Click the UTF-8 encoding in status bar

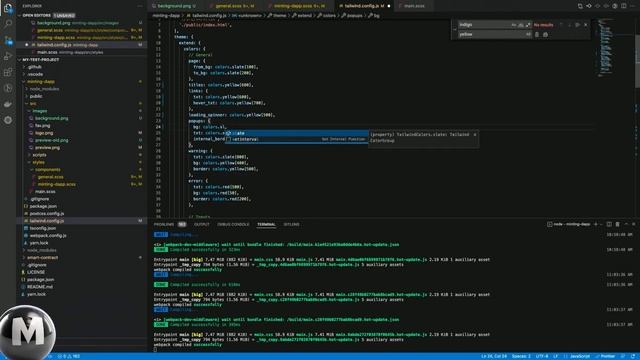(x=542, y=356)
